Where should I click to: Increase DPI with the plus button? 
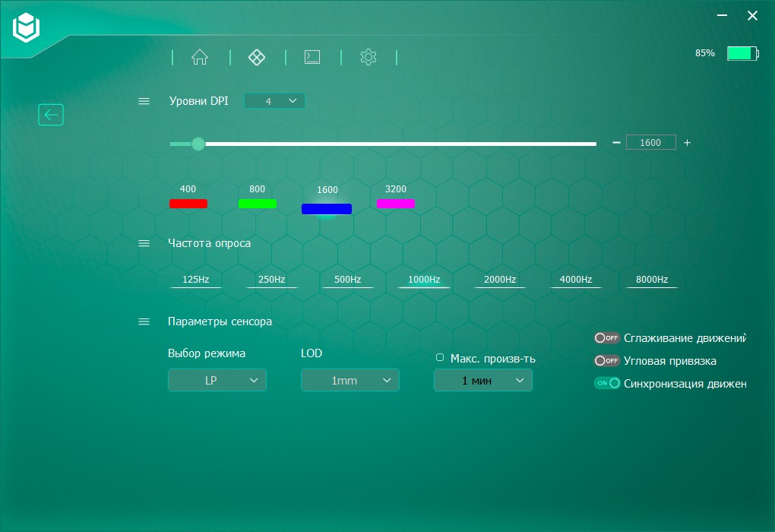(687, 143)
